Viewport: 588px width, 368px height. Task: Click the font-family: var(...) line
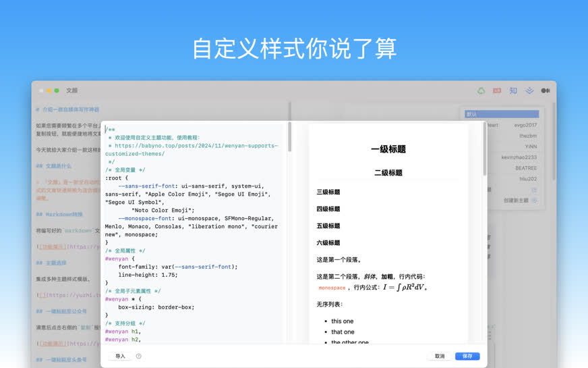[x=178, y=267]
